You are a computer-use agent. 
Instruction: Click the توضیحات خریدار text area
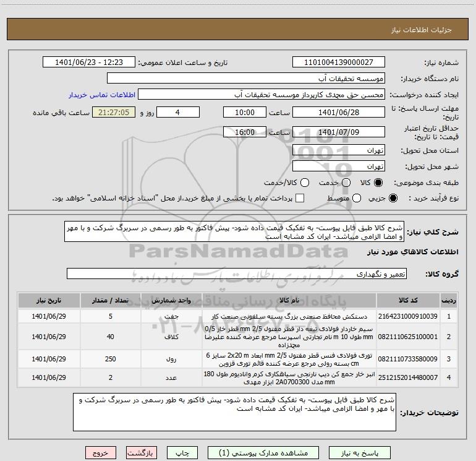[235, 411]
